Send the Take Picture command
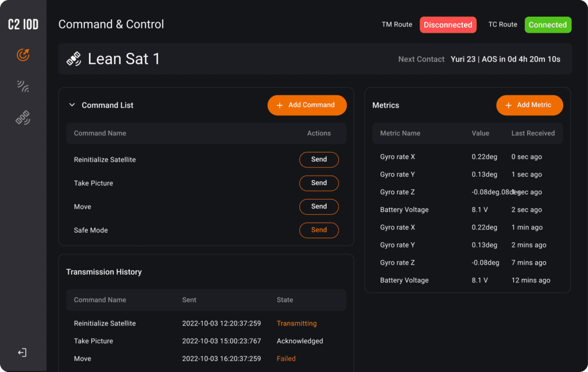The width and height of the screenshot is (588, 372). 319,183
